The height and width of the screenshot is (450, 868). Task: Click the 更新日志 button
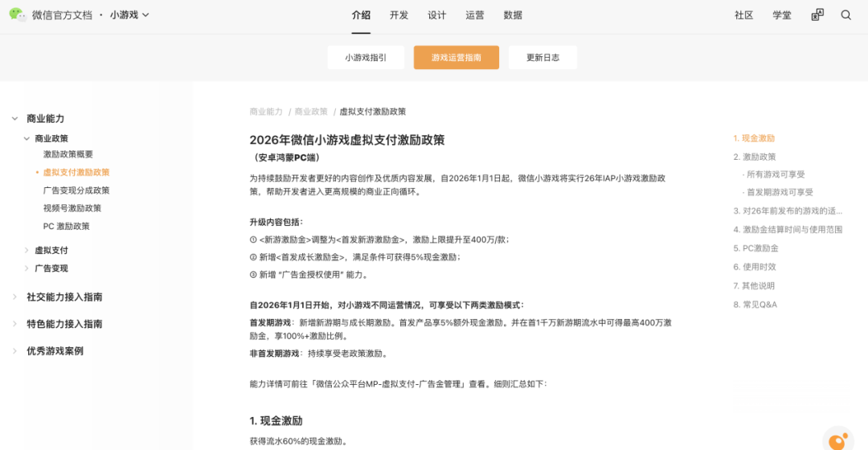click(542, 58)
